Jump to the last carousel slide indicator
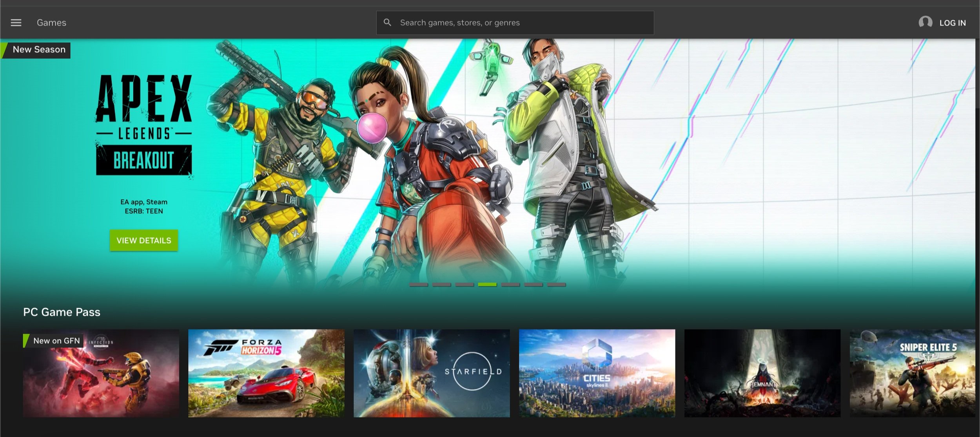Viewport: 980px width, 437px height. (556, 285)
